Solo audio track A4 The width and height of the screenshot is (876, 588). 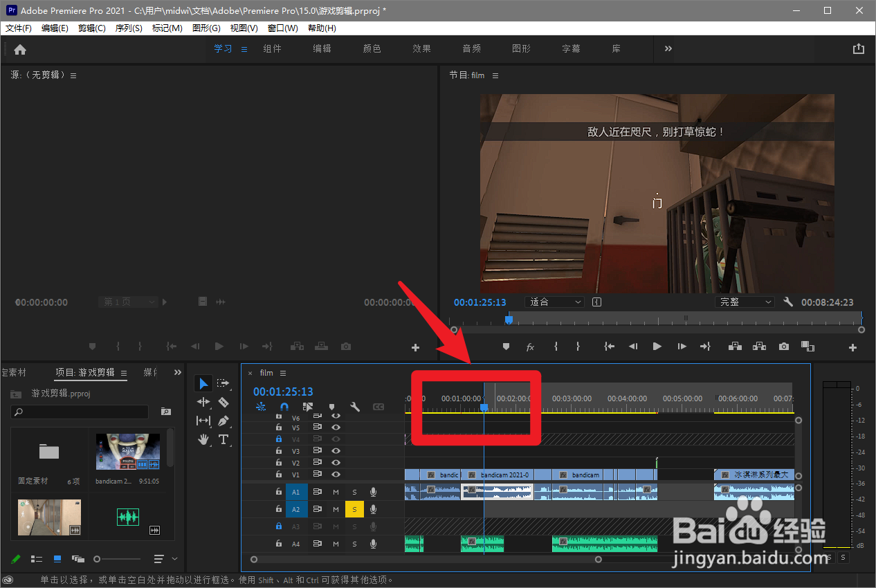pos(354,544)
